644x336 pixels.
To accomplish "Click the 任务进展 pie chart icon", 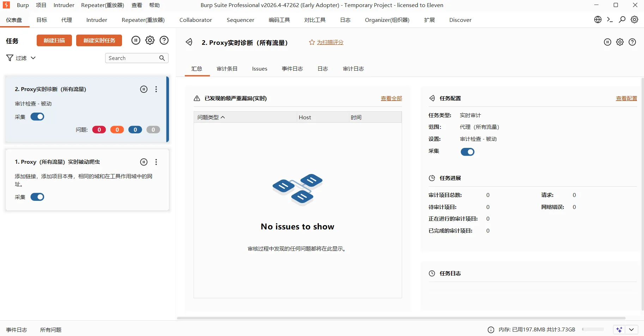I will [432, 178].
